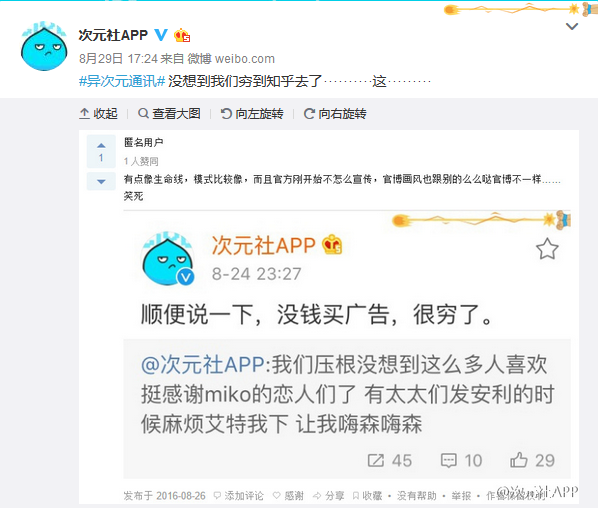Like the post with thumbs-up 29

click(532, 460)
